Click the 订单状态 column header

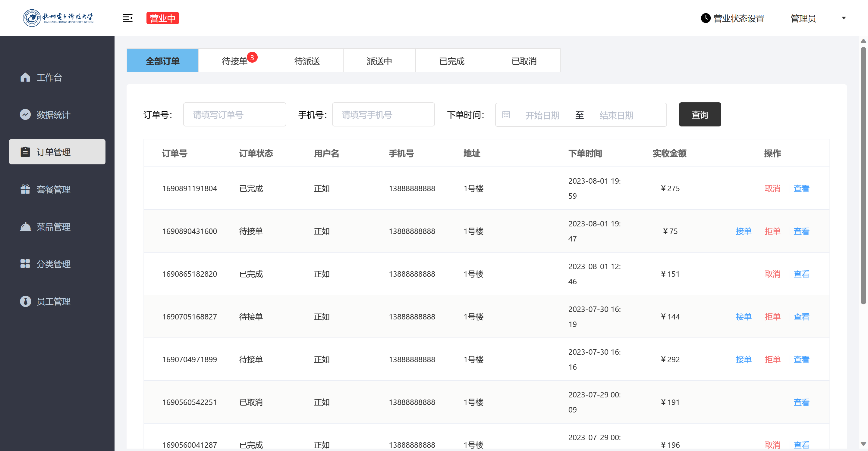[256, 154]
